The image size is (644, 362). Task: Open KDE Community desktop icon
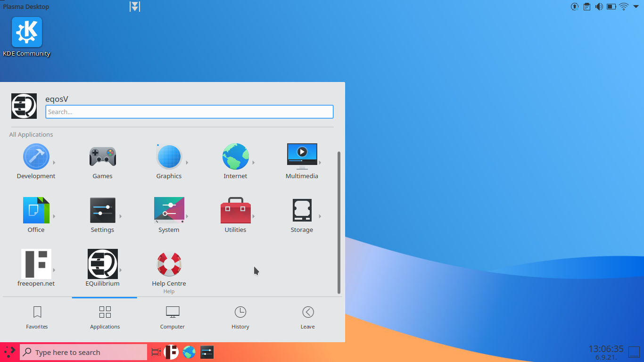pos(27,37)
